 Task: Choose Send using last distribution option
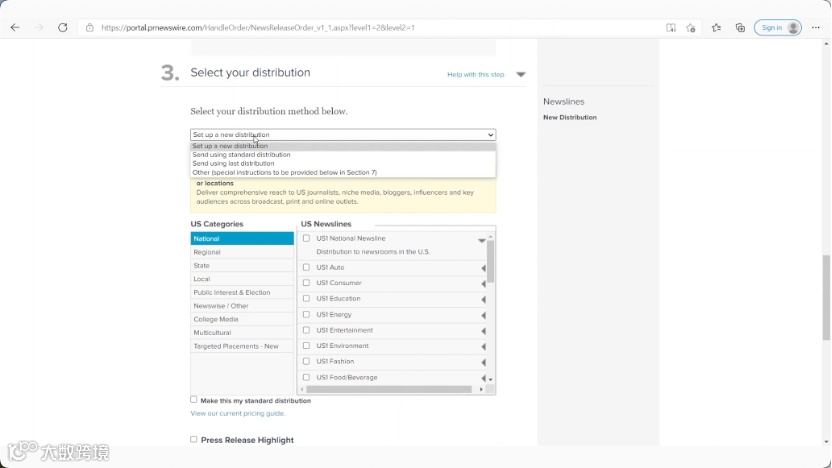pyautogui.click(x=343, y=163)
